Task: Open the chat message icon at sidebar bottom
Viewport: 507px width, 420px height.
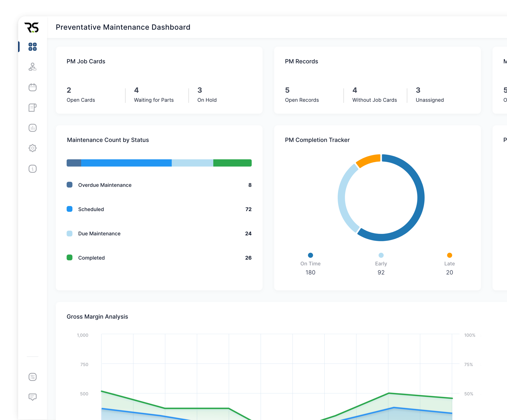Action: pos(33,397)
